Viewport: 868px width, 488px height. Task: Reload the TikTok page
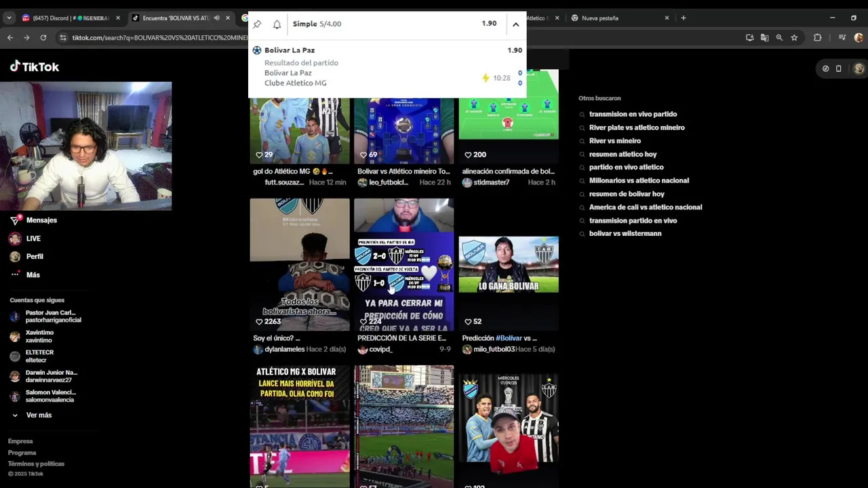(x=43, y=37)
